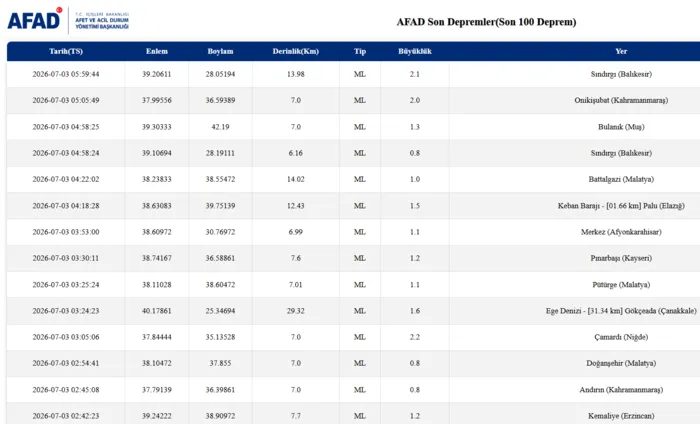
Task: Select date cell 2026-07-03 03:53:00
Action: click(66, 232)
